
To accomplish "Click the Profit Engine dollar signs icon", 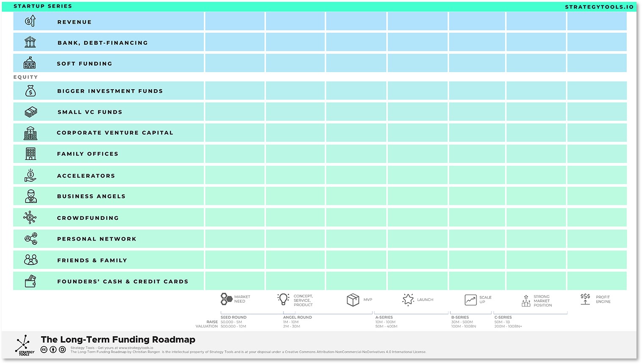I will (585, 299).
